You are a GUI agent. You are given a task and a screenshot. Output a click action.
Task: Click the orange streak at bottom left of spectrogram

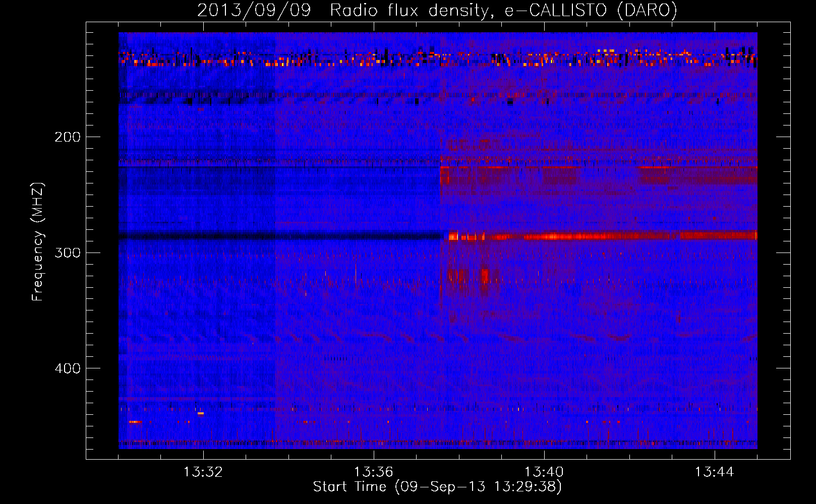(x=135, y=422)
